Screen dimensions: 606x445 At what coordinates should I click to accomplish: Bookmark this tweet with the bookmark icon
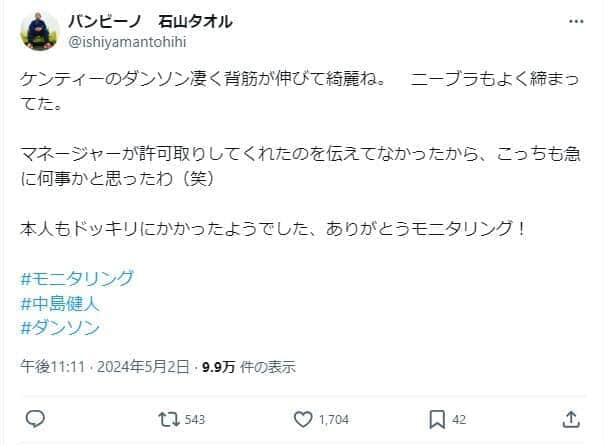[437, 419]
